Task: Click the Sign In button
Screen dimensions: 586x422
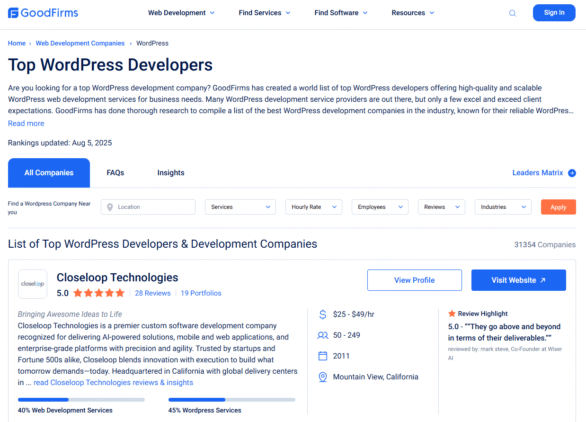Action: [554, 13]
